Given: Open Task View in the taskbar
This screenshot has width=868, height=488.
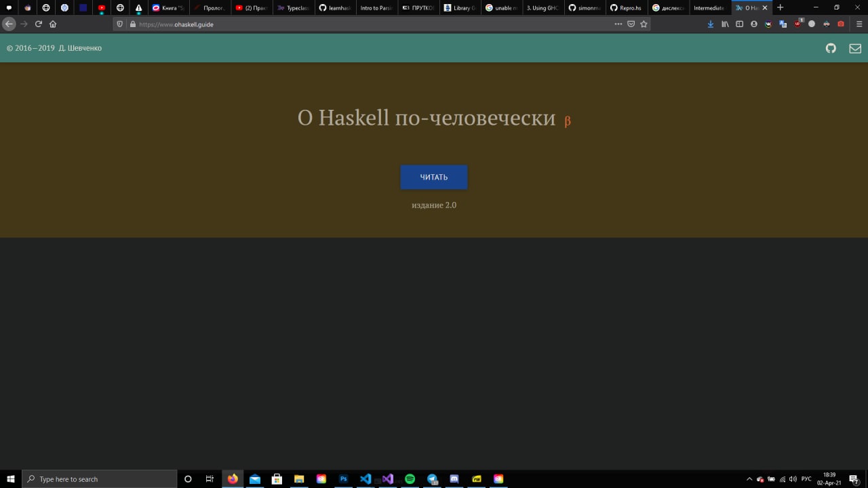Looking at the screenshot, I should 210,479.
